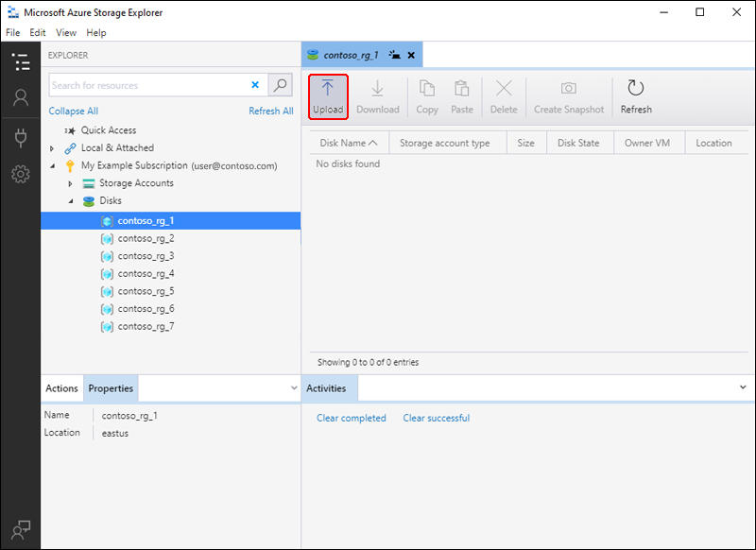
Task: Select contoso_rg_2 resource group
Action: tap(146, 238)
